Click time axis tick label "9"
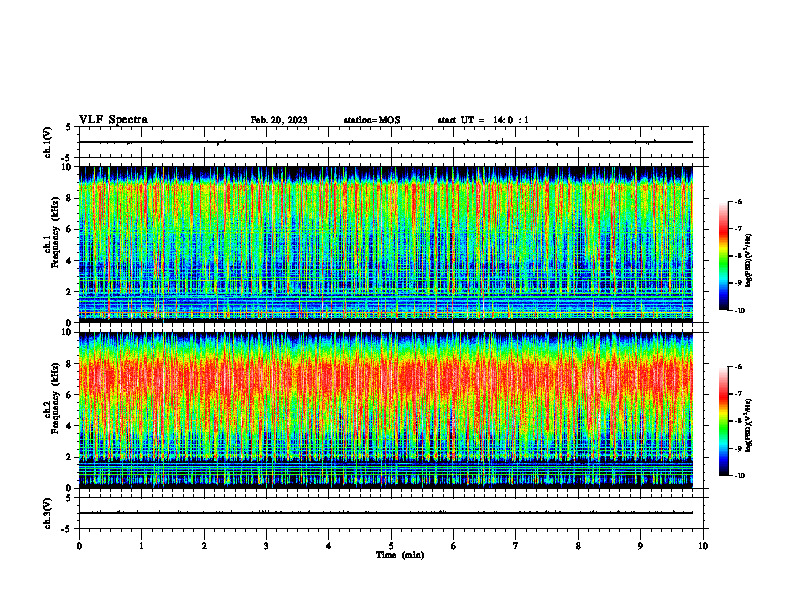 640,546
